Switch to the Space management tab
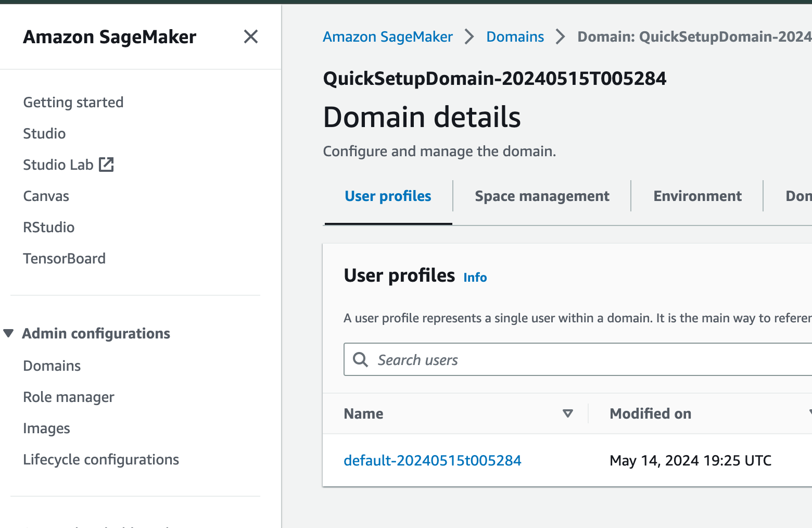The image size is (812, 528). pyautogui.click(x=542, y=196)
